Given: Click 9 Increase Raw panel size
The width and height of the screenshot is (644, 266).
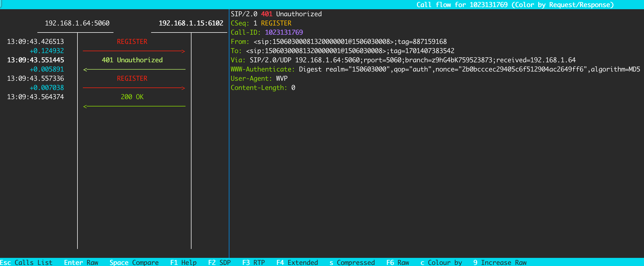Looking at the screenshot, I should point(500,262).
